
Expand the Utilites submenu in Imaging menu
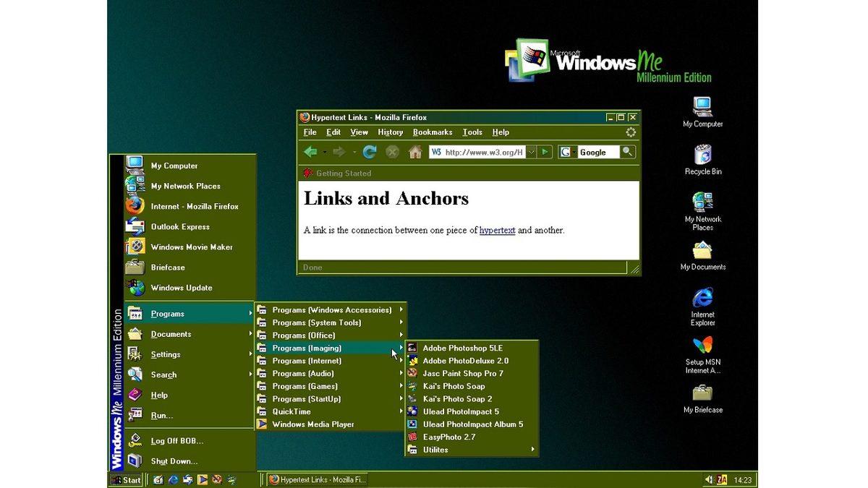point(435,449)
